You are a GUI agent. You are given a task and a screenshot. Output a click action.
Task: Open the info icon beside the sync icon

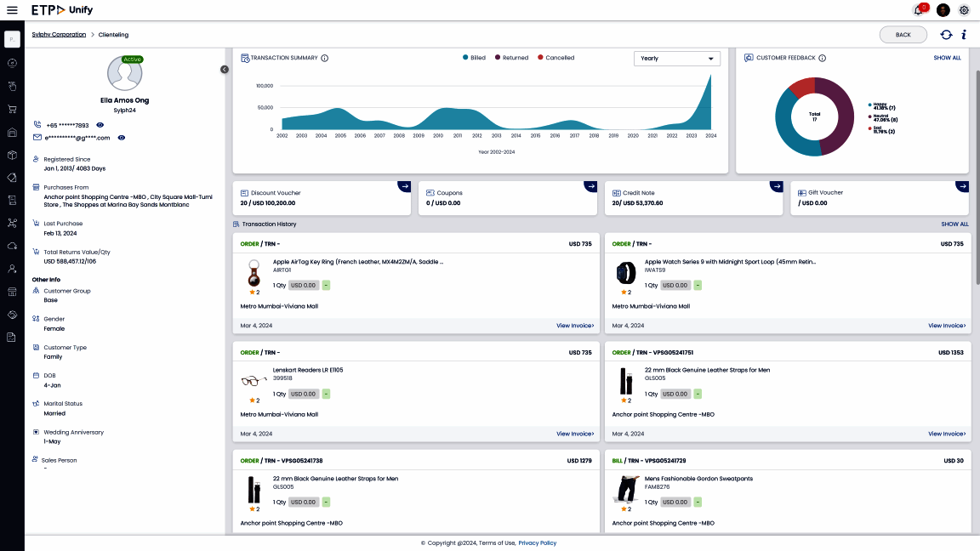[963, 34]
